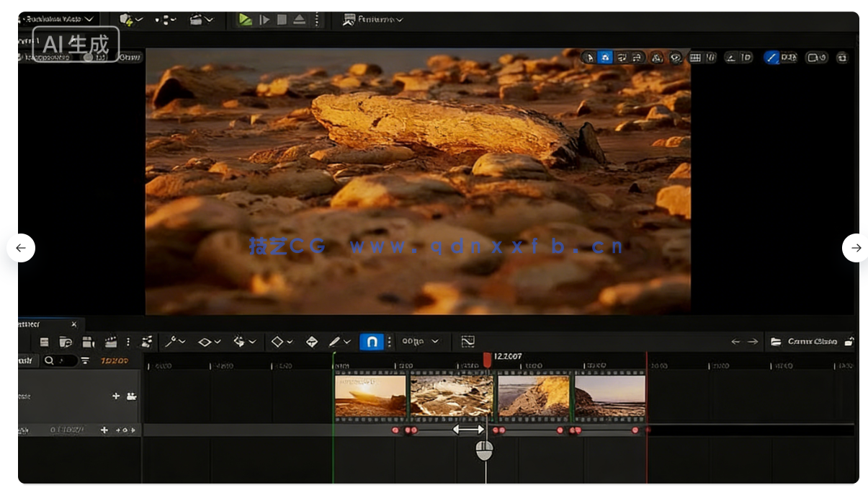868x493 pixels.
Task: Click the filter icon beside the track search
Action: [86, 360]
